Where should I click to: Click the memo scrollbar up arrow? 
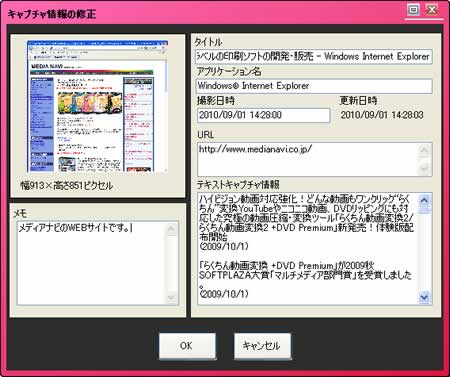coord(171,229)
